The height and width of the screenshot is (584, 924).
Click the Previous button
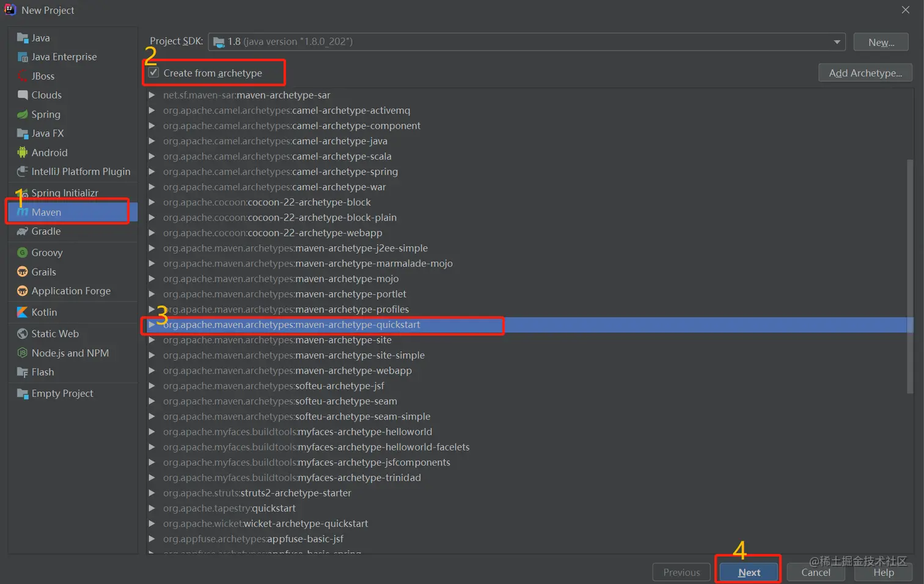pos(681,572)
